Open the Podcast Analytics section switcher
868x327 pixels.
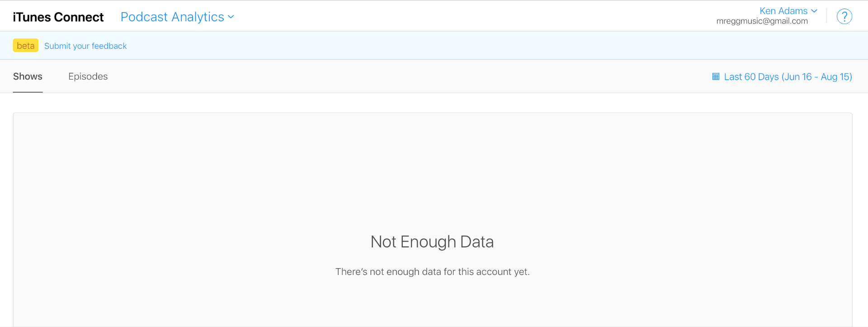(172, 17)
